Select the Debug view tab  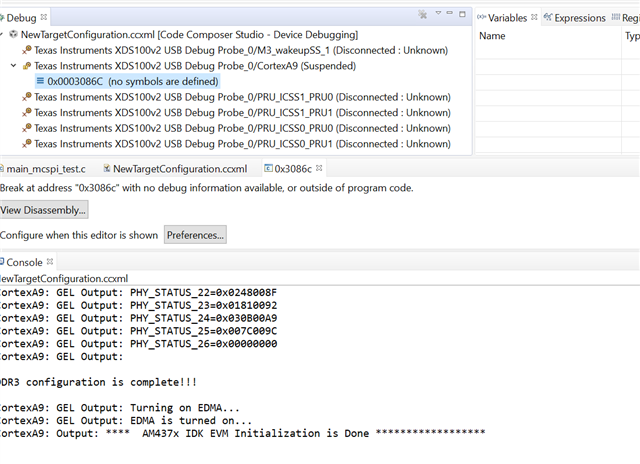20,18
